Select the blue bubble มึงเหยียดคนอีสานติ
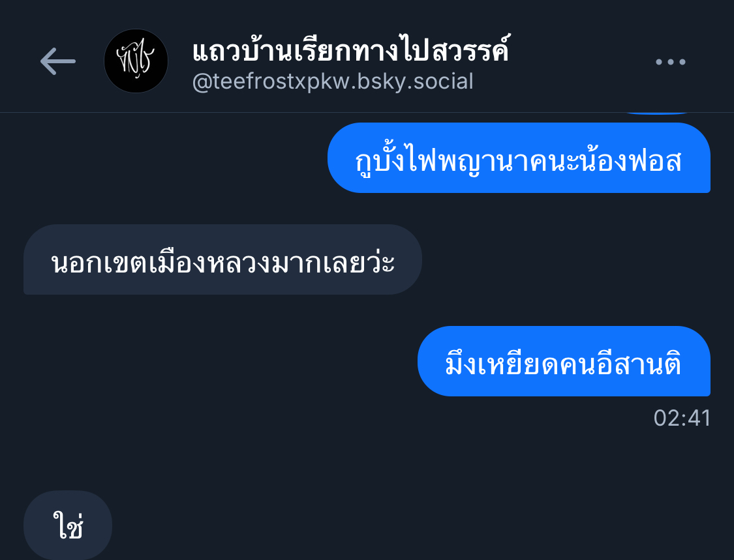Image resolution: width=734 pixels, height=560 pixels. (x=564, y=361)
